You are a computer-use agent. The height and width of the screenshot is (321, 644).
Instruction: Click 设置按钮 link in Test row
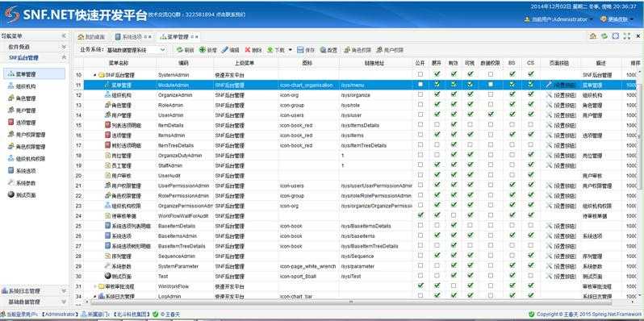pos(565,277)
